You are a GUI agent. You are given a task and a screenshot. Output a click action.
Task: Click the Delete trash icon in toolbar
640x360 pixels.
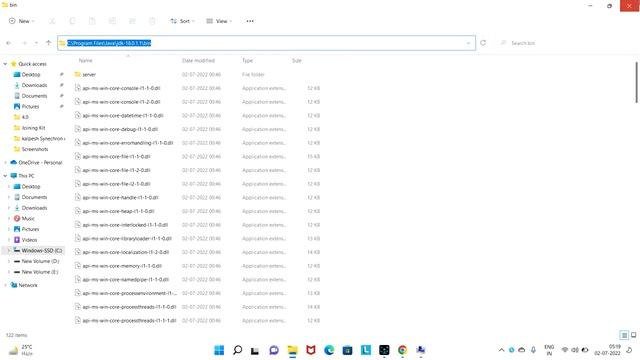152,21
